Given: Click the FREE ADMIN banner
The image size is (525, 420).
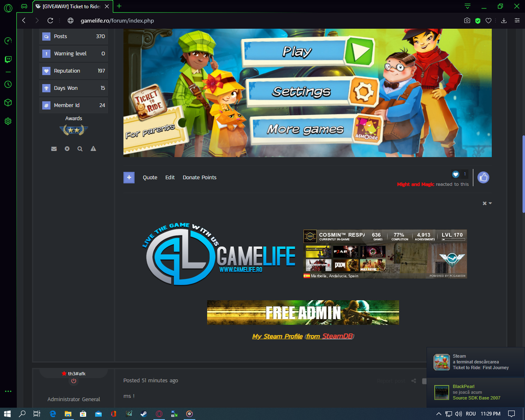Looking at the screenshot, I should (x=303, y=312).
